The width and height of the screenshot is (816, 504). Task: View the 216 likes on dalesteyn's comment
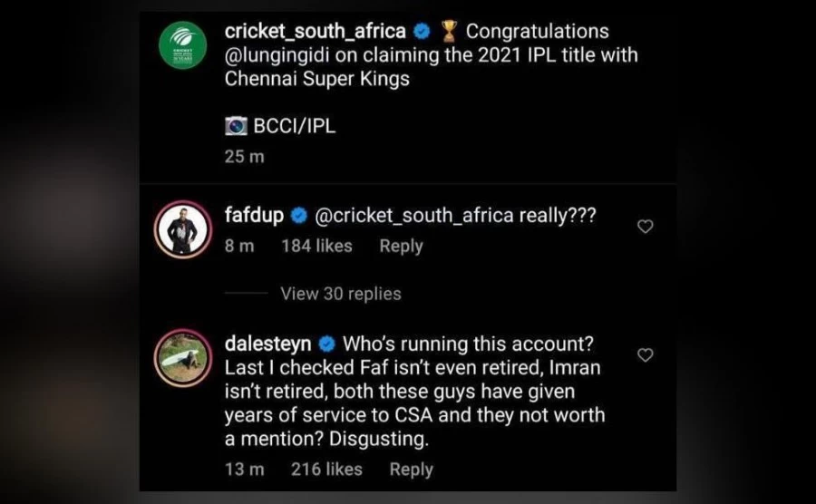pos(326,469)
